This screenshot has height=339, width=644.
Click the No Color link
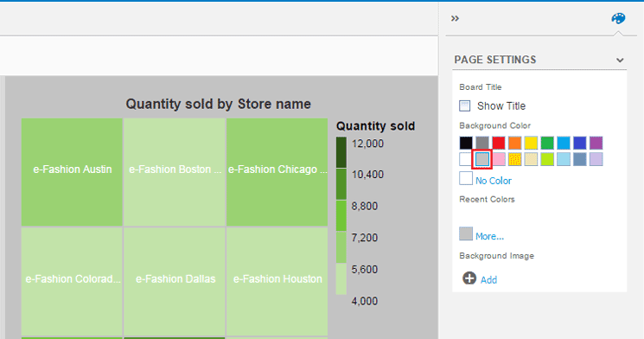(494, 181)
